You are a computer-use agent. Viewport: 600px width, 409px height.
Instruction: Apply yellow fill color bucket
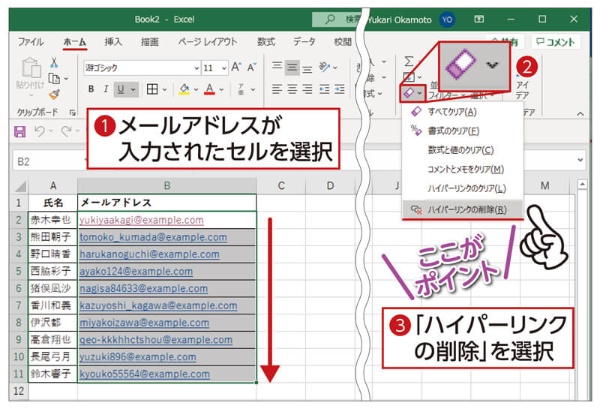pos(184,90)
